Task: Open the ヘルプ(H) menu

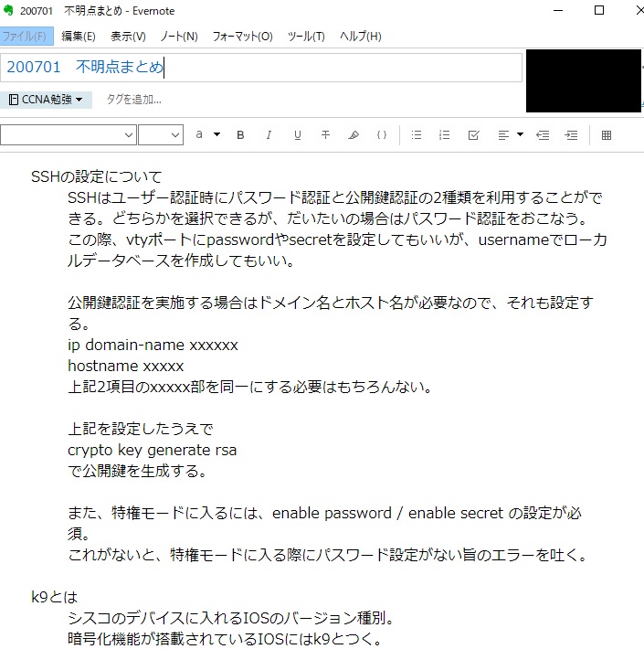Action: (361, 37)
